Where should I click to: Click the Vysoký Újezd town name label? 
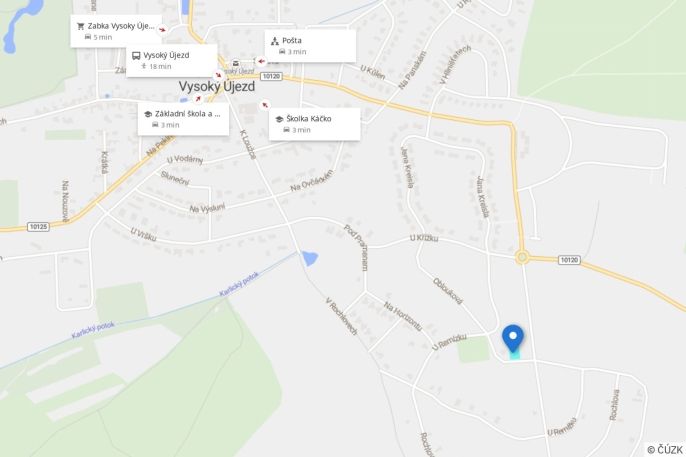click(217, 87)
